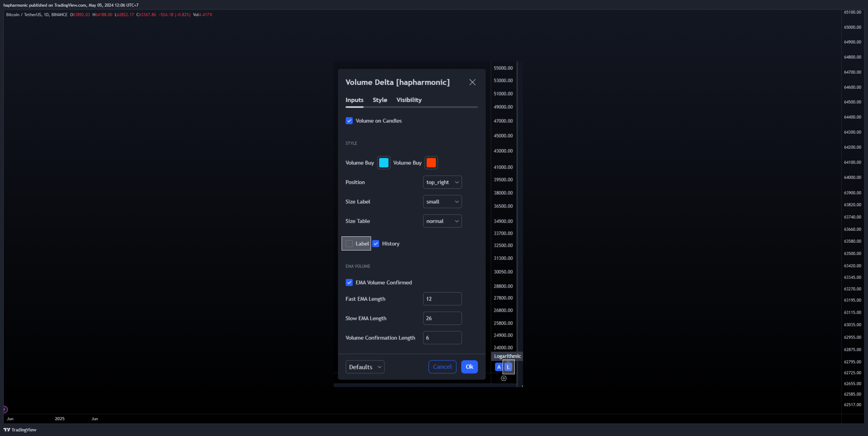Confirm settings with the Ok button

[x=469, y=367]
